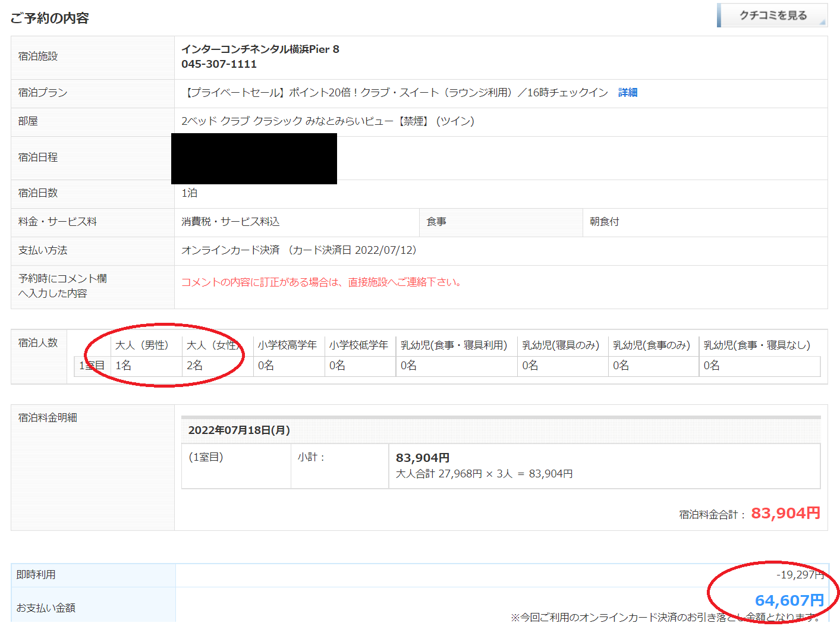Click the 小学校高学年 column header

(x=288, y=345)
